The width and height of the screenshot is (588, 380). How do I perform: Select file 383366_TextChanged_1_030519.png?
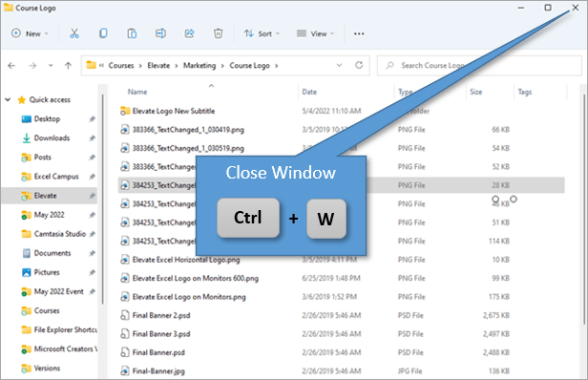point(188,149)
